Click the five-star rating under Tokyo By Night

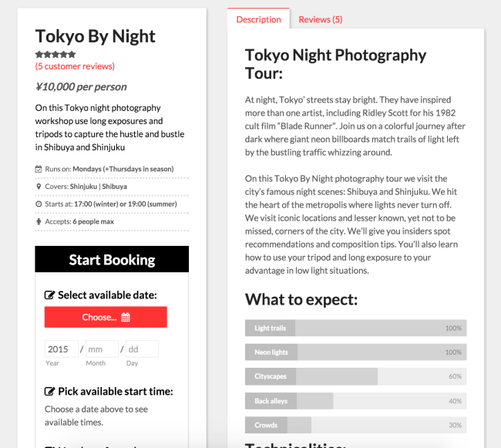tap(55, 54)
